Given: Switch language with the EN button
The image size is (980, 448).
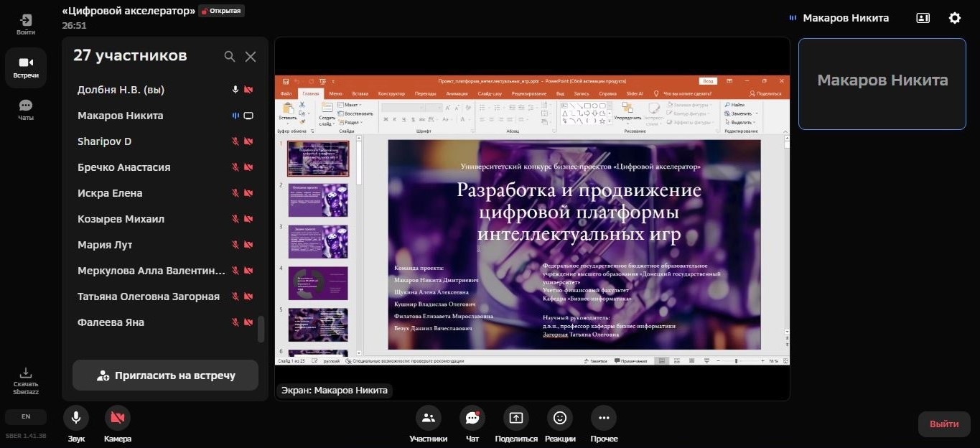Looking at the screenshot, I should (26, 416).
